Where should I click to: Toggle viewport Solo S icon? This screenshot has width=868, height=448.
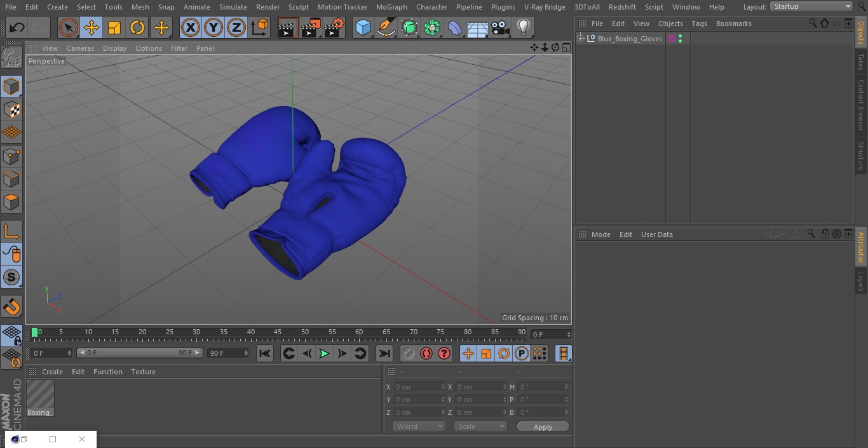(11, 277)
